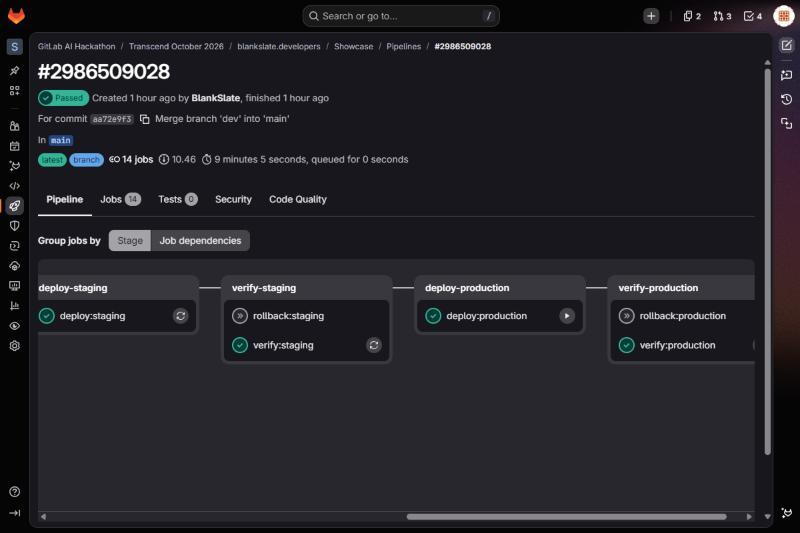Group jobs by Job dependencies
The width and height of the screenshot is (800, 533).
(x=200, y=240)
